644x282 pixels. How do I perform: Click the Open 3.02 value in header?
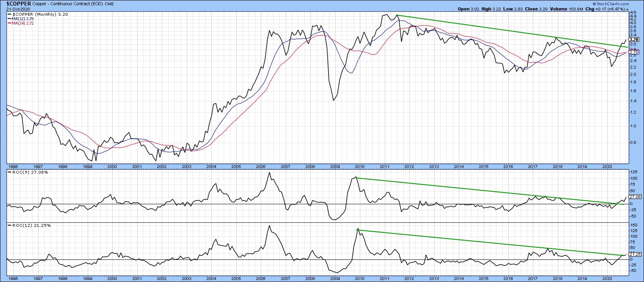pyautogui.click(x=466, y=8)
